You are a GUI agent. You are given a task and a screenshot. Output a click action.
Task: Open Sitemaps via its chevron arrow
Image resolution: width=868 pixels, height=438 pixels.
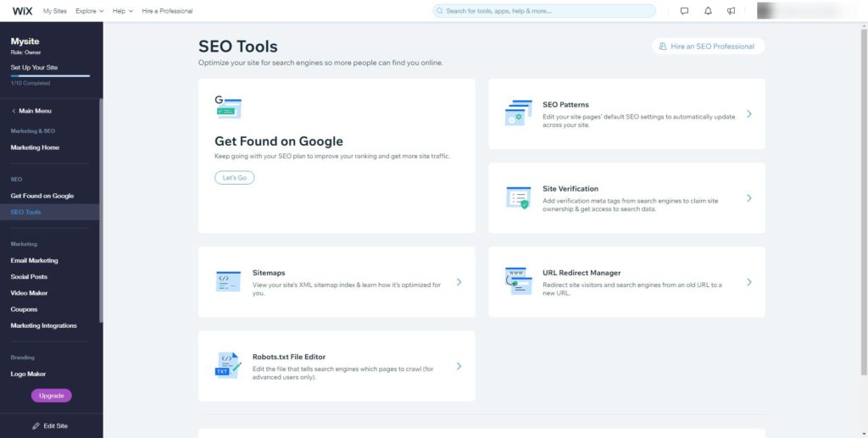point(459,282)
